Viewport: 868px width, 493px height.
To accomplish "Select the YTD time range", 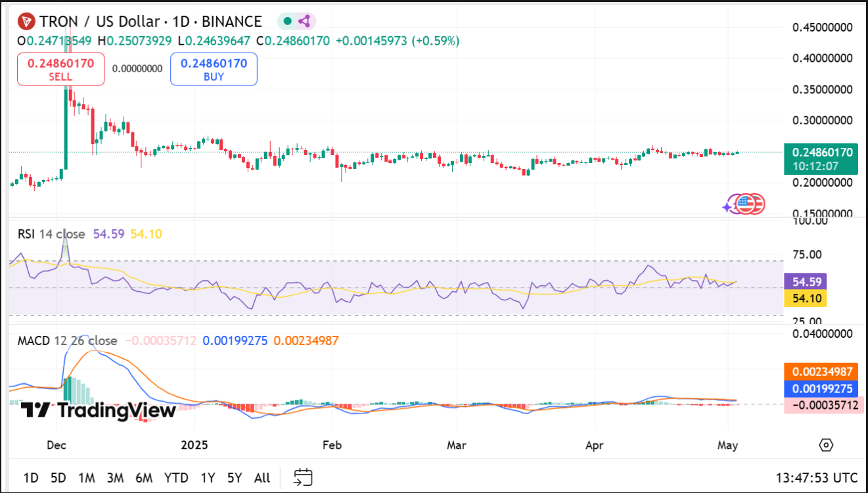I will click(176, 478).
